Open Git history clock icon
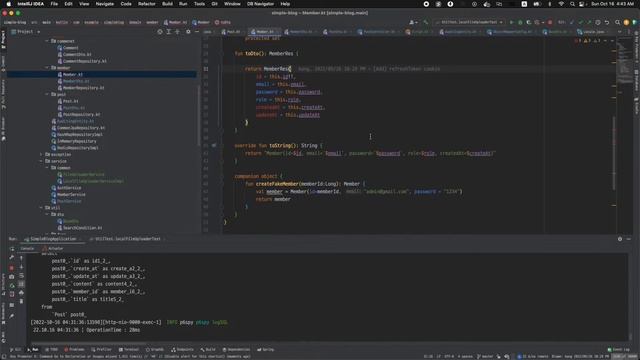The width and height of the screenshot is (640, 360). pos(598,22)
